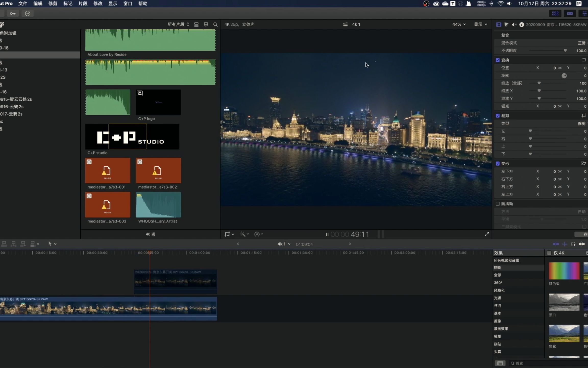Open the 修改 menu in menu bar
The height and width of the screenshot is (368, 588).
(98, 4)
